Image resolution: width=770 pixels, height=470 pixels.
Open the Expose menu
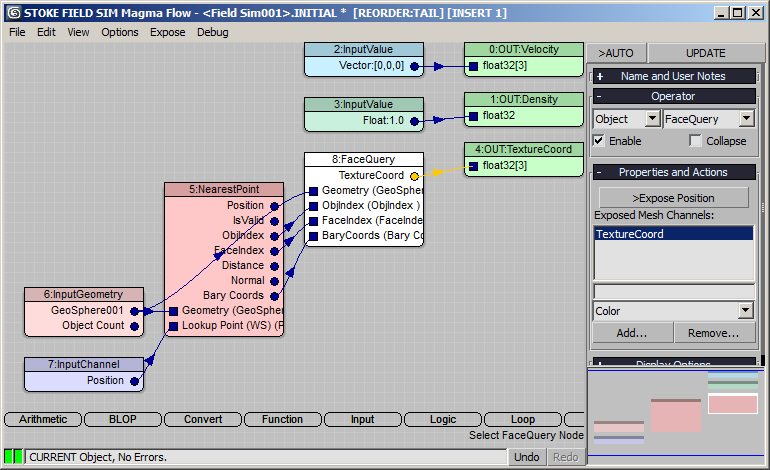pos(167,32)
